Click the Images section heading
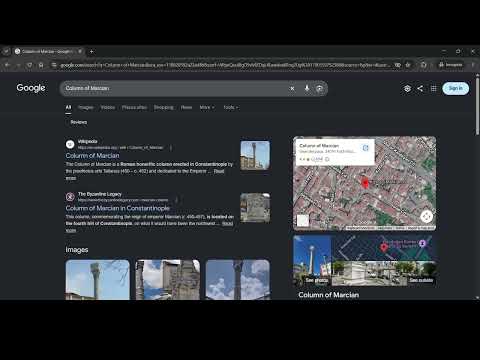Image resolution: width=480 pixels, height=360 pixels. coord(77,250)
